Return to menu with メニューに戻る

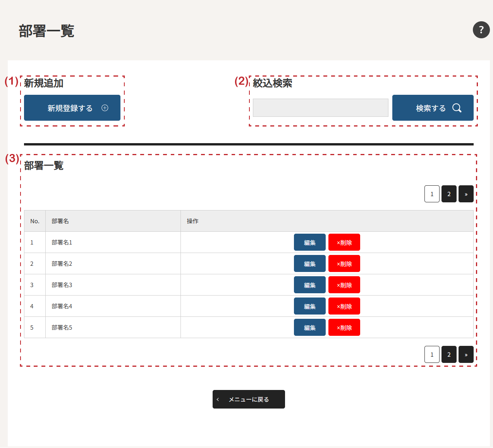click(x=249, y=399)
